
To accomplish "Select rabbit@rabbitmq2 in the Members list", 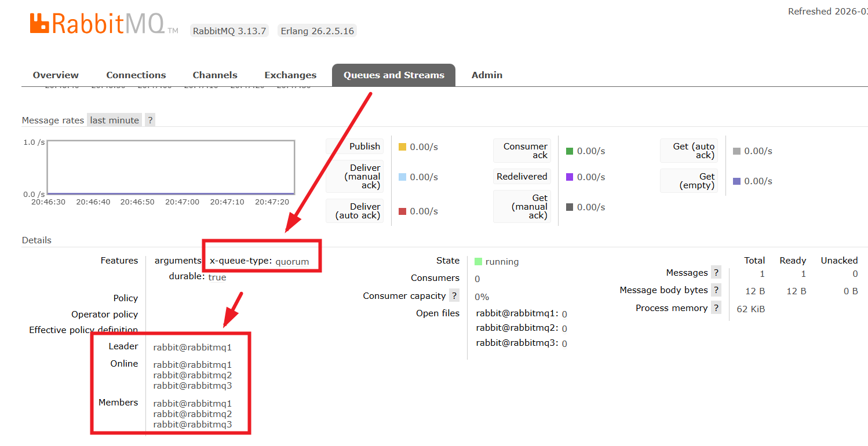I will pos(192,414).
